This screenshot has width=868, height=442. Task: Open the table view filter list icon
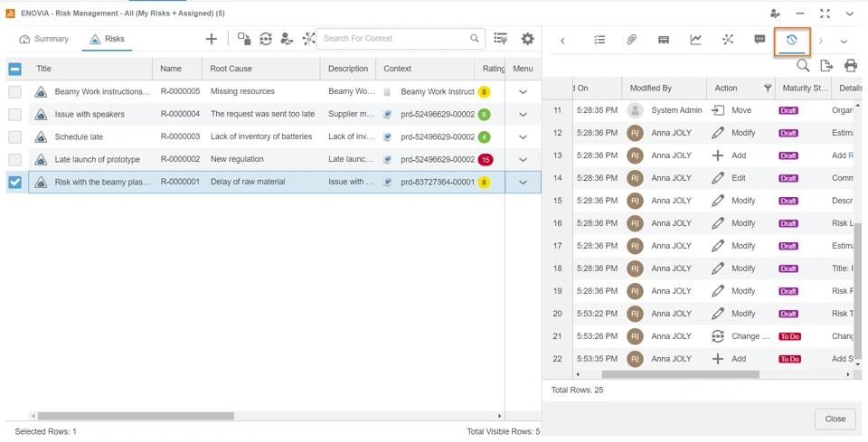coord(500,39)
